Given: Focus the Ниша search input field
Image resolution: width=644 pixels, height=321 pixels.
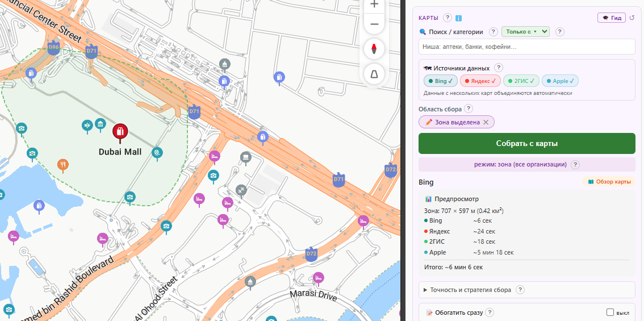Looking at the screenshot, I should click(527, 47).
